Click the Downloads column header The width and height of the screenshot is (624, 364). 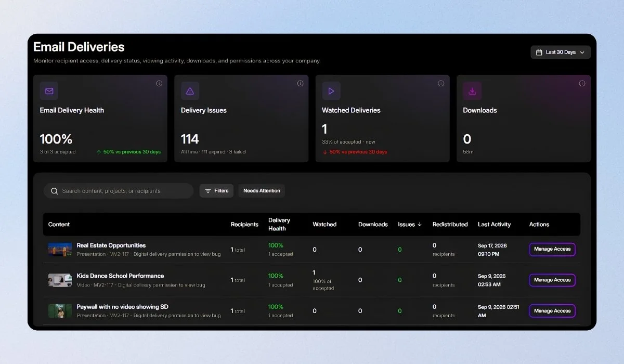pyautogui.click(x=373, y=225)
